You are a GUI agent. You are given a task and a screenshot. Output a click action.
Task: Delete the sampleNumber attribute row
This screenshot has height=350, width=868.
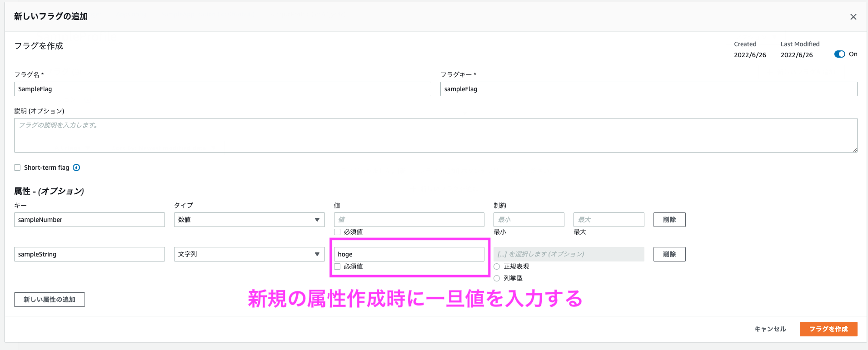[x=669, y=220]
